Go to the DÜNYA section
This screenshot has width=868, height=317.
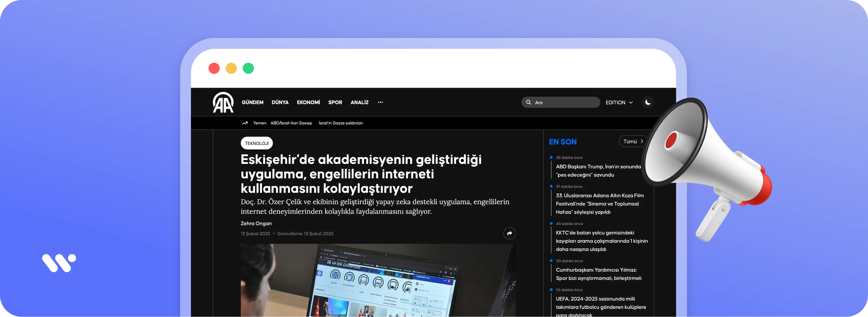pyautogui.click(x=280, y=102)
